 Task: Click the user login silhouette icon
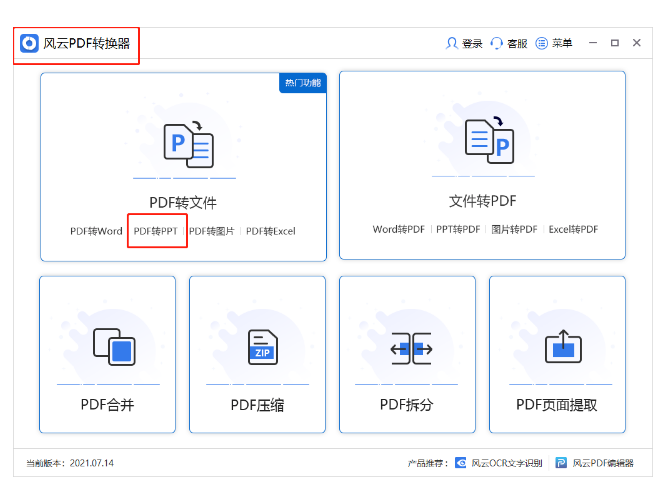pos(452,43)
